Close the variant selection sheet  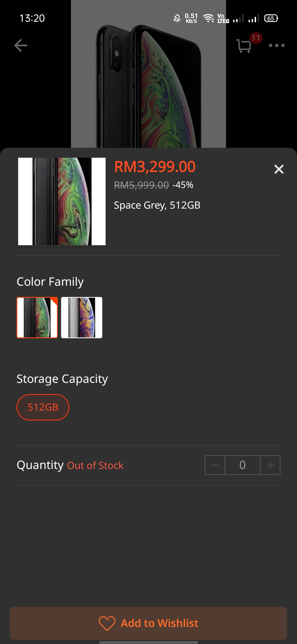(x=279, y=169)
